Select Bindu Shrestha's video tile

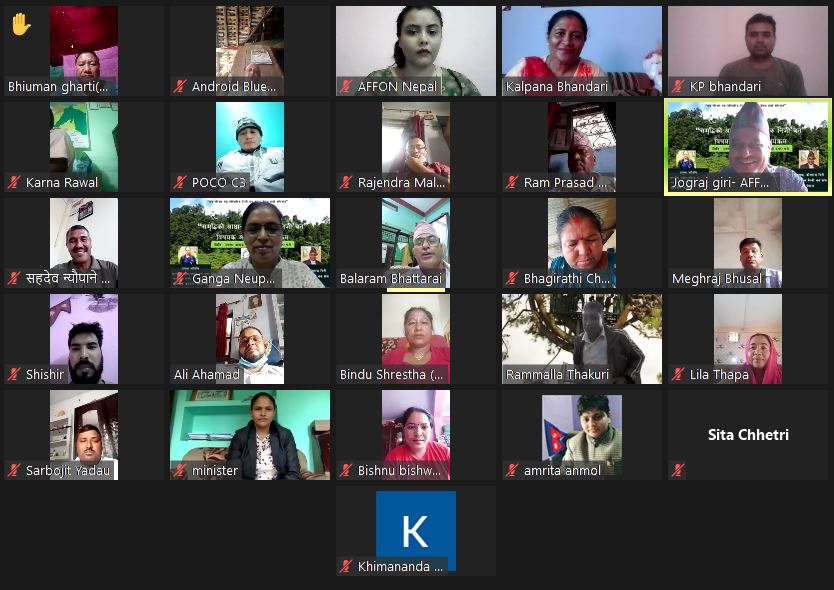416,339
